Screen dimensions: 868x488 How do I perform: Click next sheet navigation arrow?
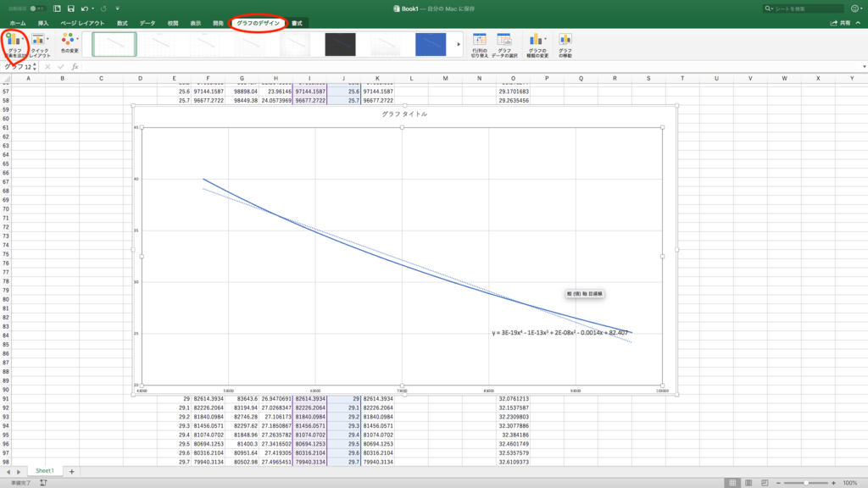tap(19, 472)
